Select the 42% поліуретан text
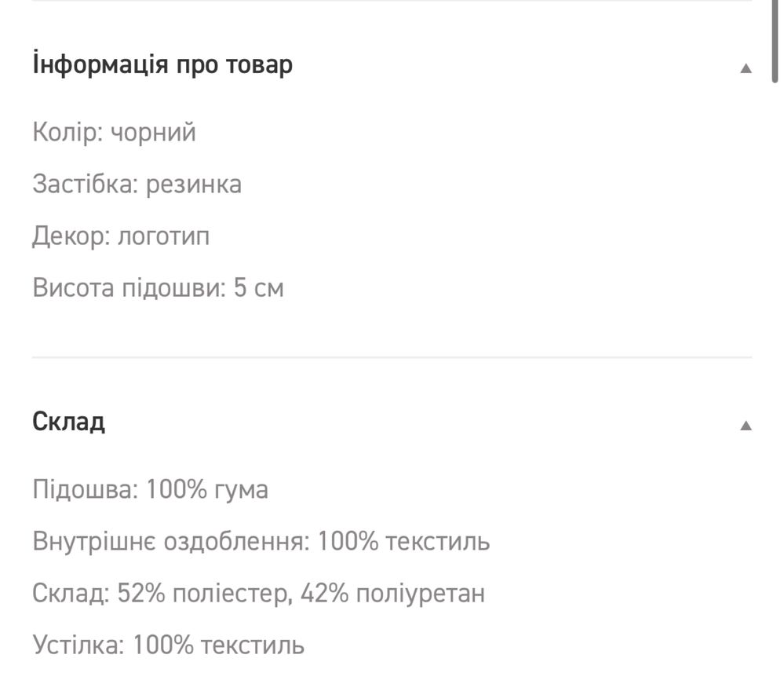This screenshot has width=784, height=691. tap(392, 593)
